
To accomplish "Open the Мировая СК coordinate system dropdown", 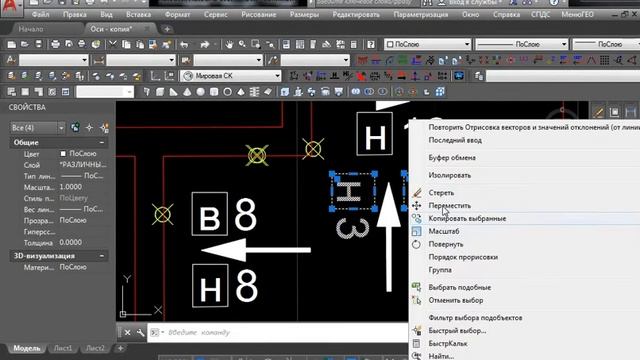I will [231, 76].
